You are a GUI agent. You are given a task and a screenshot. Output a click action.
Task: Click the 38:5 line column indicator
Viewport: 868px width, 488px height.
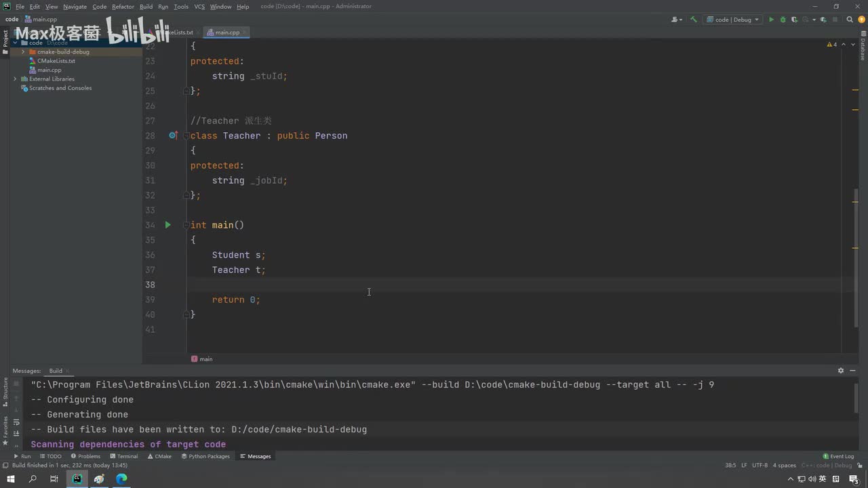[730, 466]
